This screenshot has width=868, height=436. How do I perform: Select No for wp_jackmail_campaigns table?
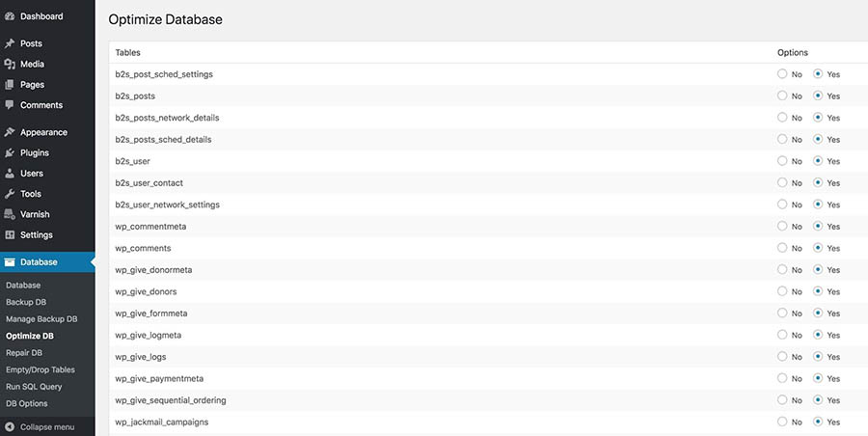[x=781, y=422]
